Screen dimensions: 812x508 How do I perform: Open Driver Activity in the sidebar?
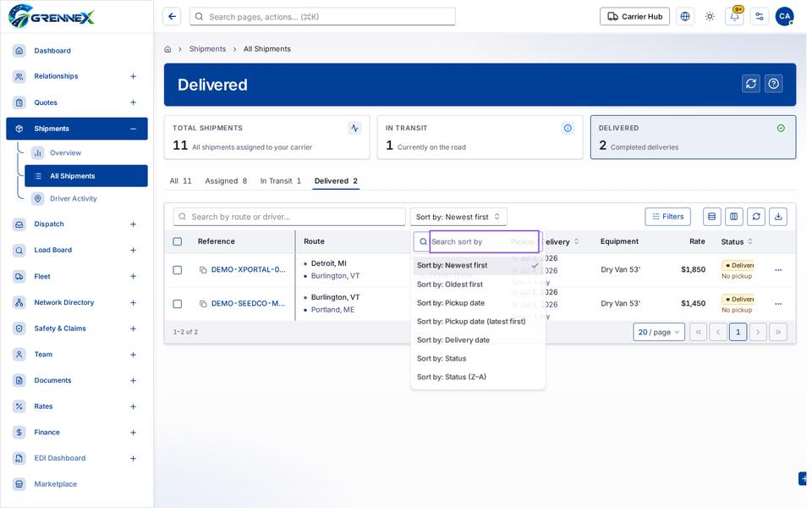tap(73, 198)
